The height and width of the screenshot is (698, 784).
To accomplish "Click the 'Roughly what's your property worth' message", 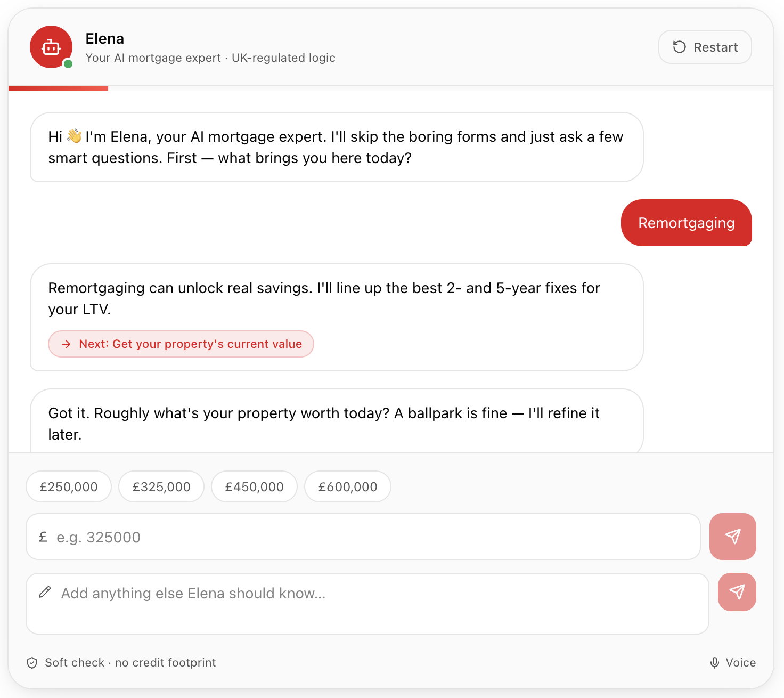I will (x=337, y=421).
